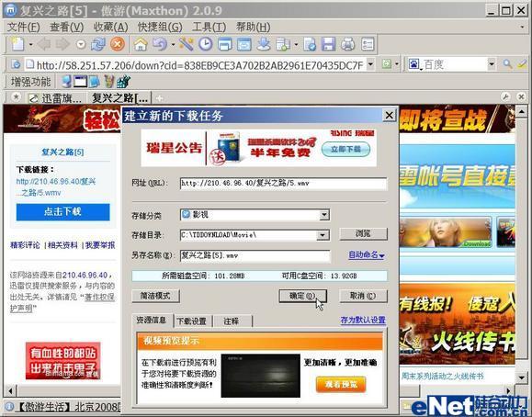Image resolution: width=532 pixels, height=417 pixels.
Task: Cancel with the 取消(C) button
Action: (363, 296)
